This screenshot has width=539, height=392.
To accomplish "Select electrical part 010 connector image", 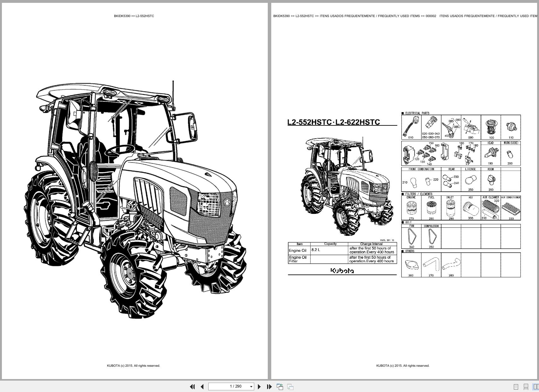I will point(411,127).
